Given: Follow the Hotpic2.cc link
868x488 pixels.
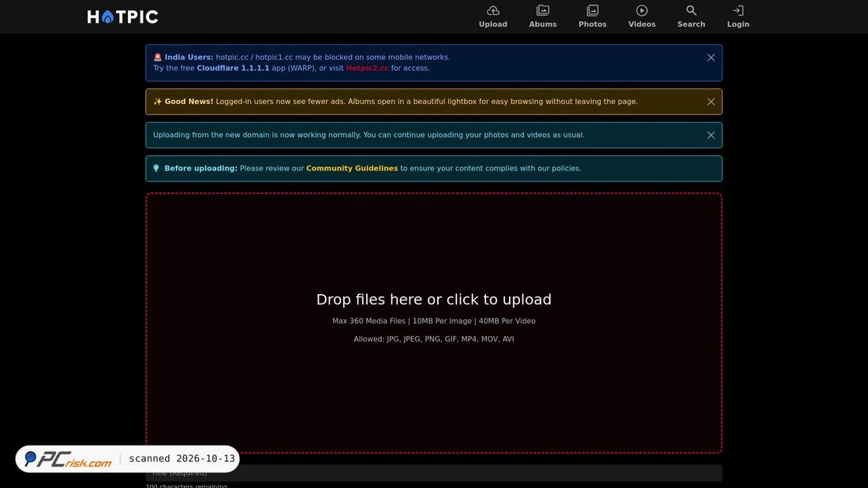Looking at the screenshot, I should pos(367,68).
